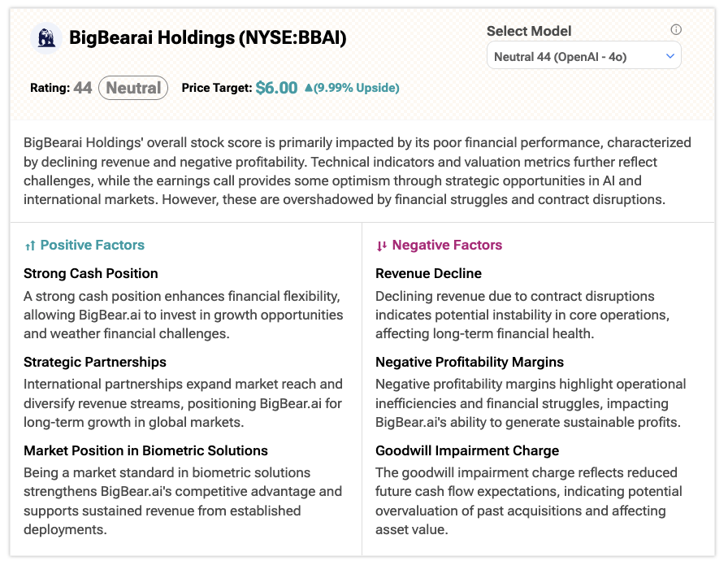Click the 9.99% Upside text
Image resolution: width=728 pixels, height=574 pixels.
point(357,88)
